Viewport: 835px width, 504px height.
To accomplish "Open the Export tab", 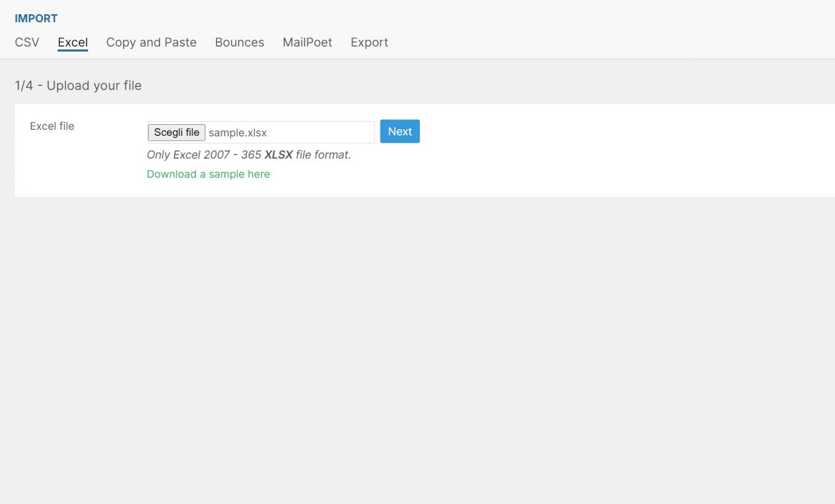I will [x=369, y=42].
